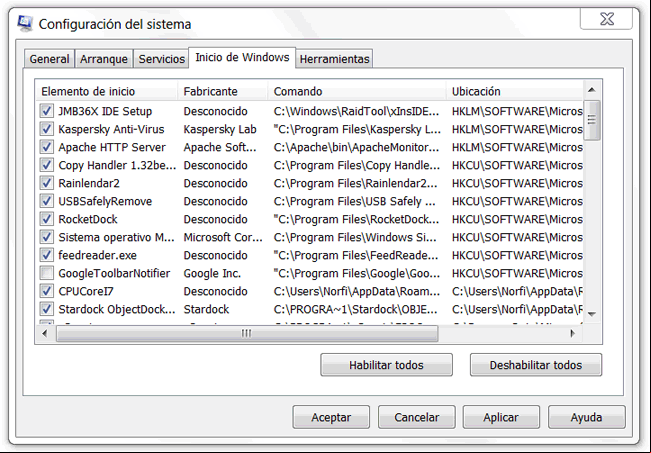Select the JMB36X IDE Setup row name
The width and height of the screenshot is (651, 453).
tap(105, 111)
